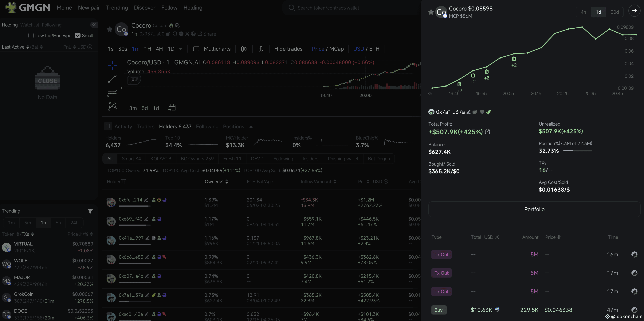Toggle chart currency to ETH
The width and height of the screenshot is (644, 321).
[374, 49]
